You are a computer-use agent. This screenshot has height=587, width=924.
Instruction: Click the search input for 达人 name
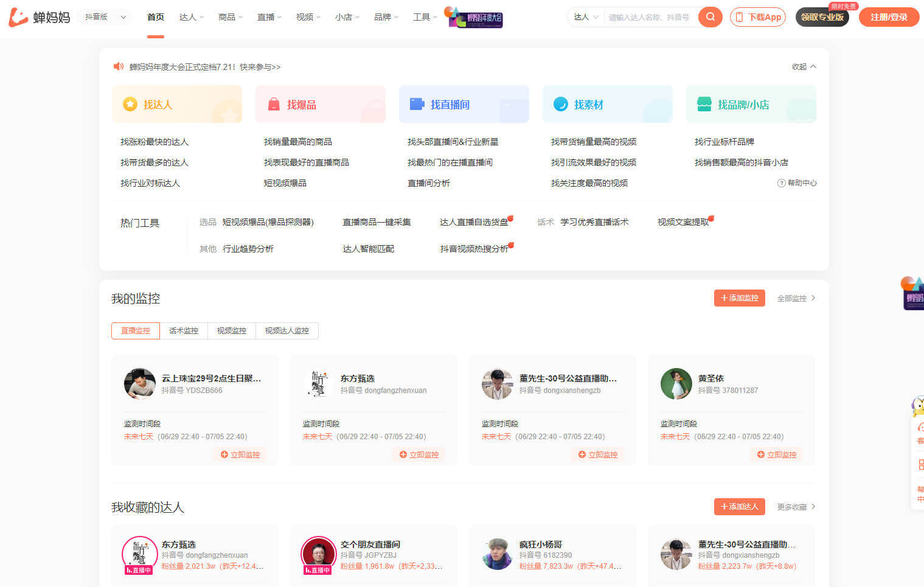pos(650,17)
